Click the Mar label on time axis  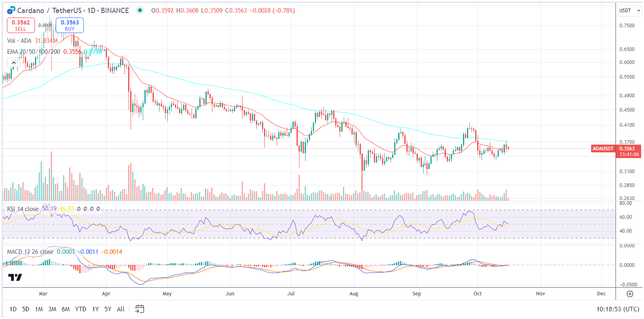tap(43, 294)
